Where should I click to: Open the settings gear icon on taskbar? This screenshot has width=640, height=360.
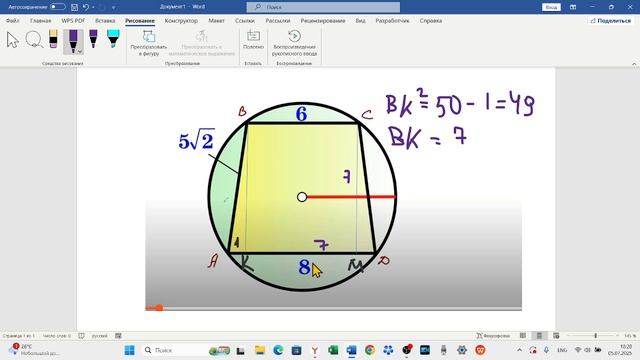462,350
